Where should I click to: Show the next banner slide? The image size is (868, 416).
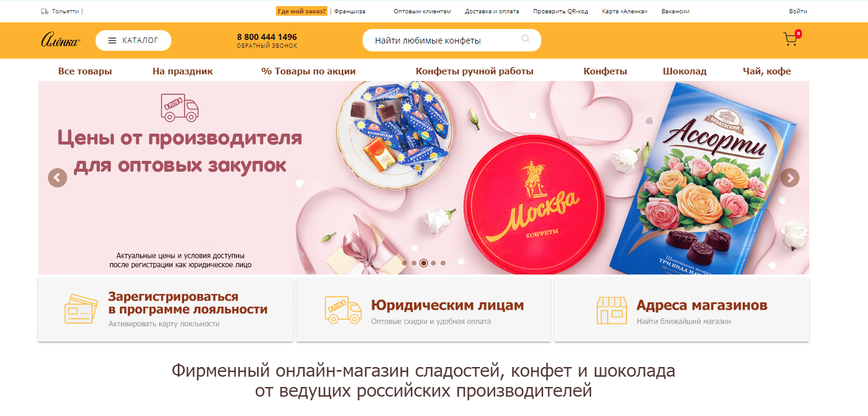pyautogui.click(x=789, y=178)
